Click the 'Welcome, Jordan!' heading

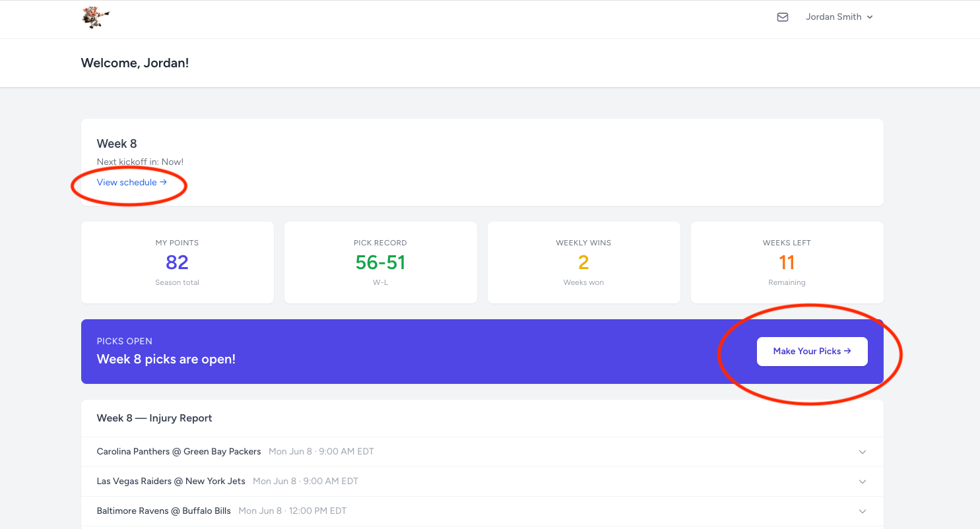point(135,63)
